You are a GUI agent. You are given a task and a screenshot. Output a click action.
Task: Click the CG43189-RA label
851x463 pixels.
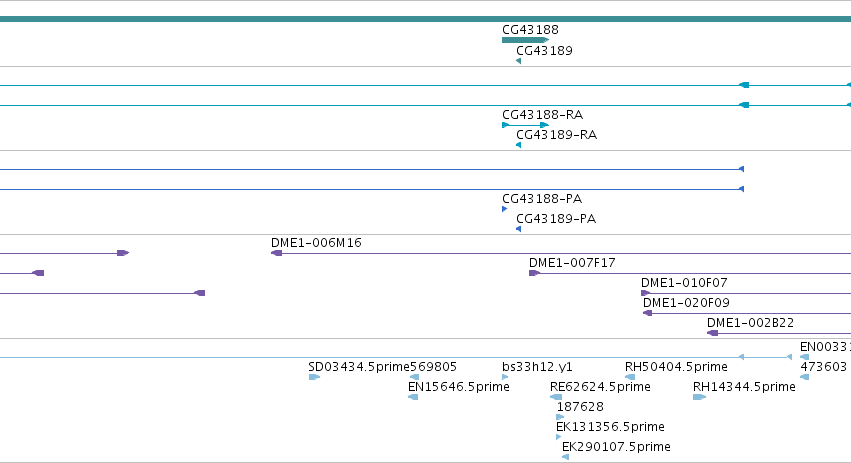pos(556,135)
